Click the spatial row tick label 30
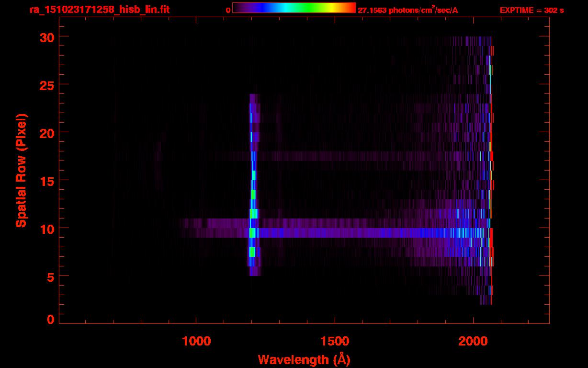 point(46,37)
